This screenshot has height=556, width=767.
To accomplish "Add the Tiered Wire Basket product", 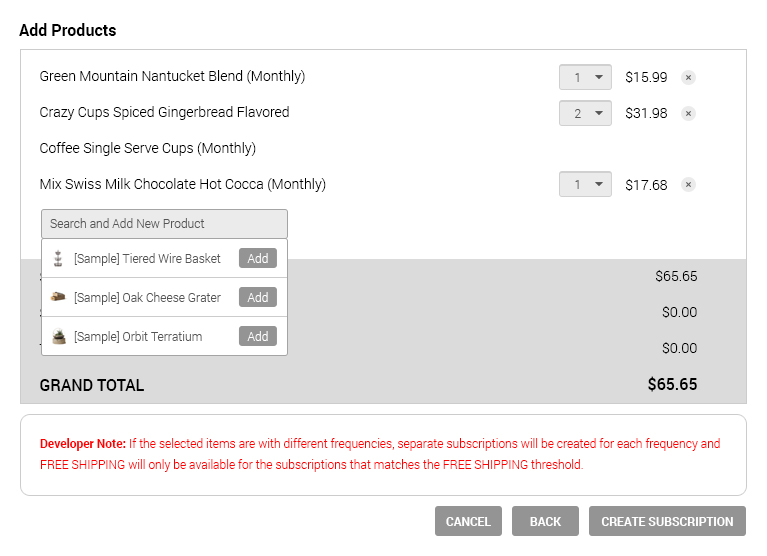I will 258,258.
